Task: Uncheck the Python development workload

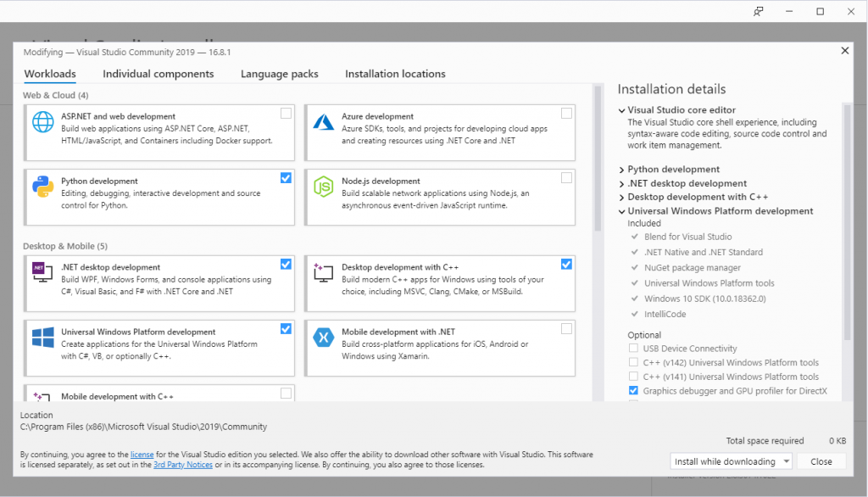Action: coord(285,177)
